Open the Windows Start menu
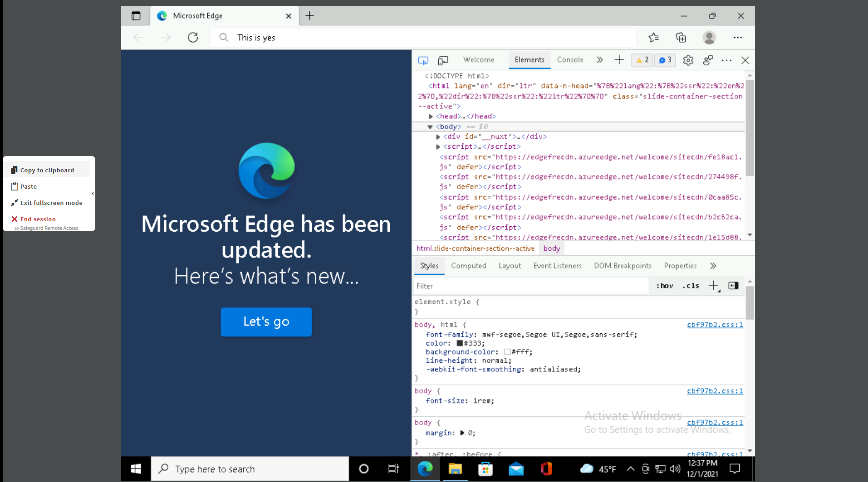The height and width of the screenshot is (482, 868). coord(136,469)
